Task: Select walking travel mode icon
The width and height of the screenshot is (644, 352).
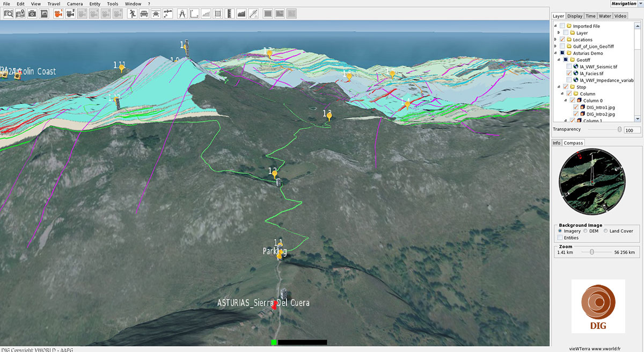Action: [132, 13]
